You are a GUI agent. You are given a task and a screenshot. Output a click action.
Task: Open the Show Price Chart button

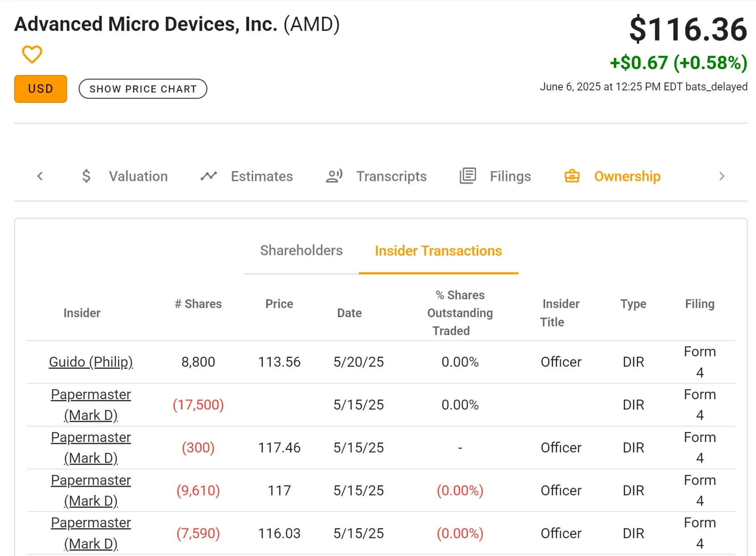pos(143,89)
